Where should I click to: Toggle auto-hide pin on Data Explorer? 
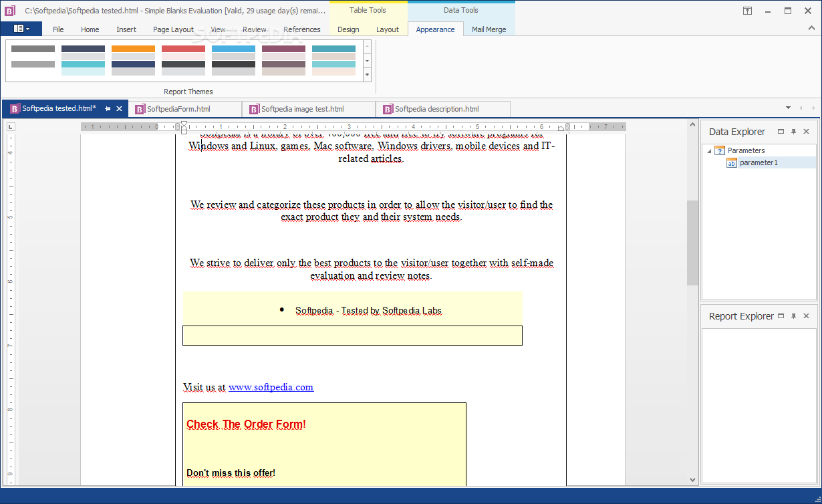point(793,132)
